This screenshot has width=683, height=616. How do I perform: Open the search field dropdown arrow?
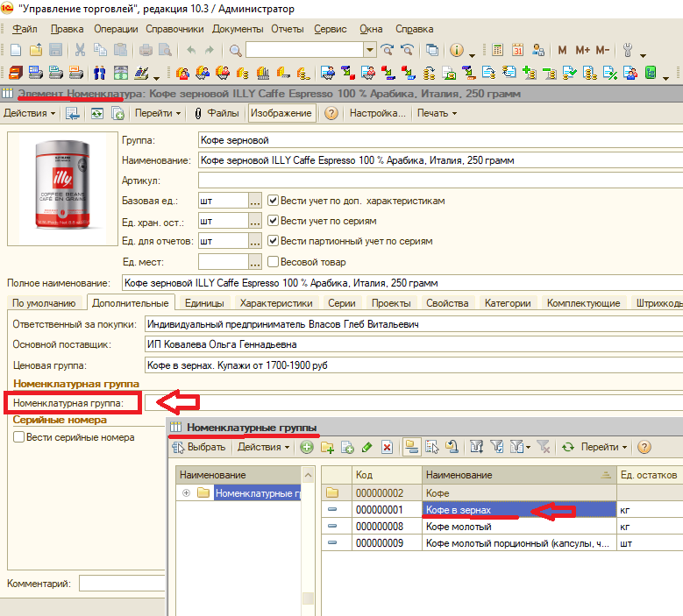[370, 50]
